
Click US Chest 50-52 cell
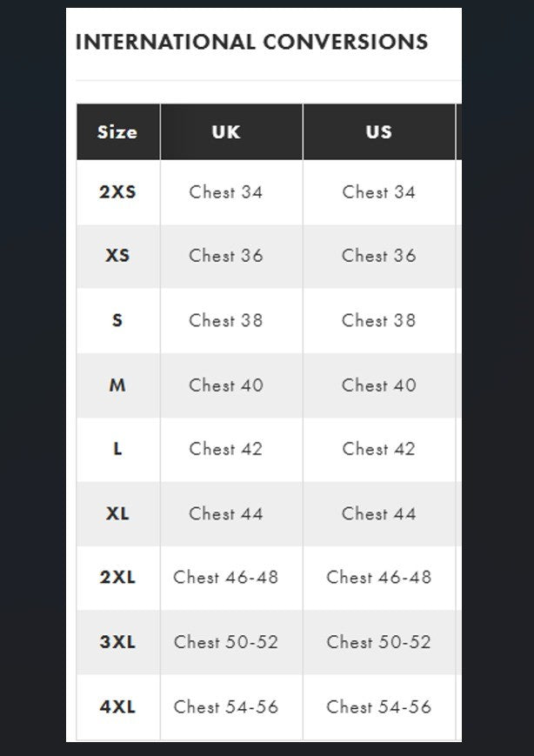(379, 642)
